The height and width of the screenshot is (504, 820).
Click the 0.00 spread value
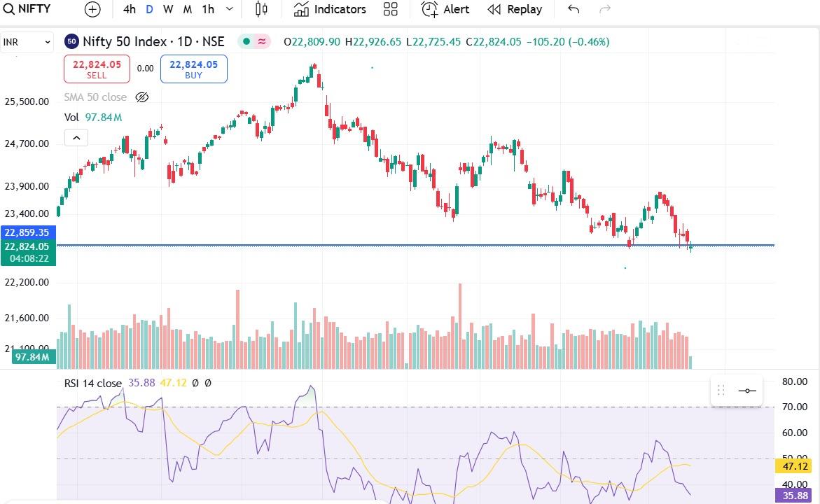tap(146, 69)
